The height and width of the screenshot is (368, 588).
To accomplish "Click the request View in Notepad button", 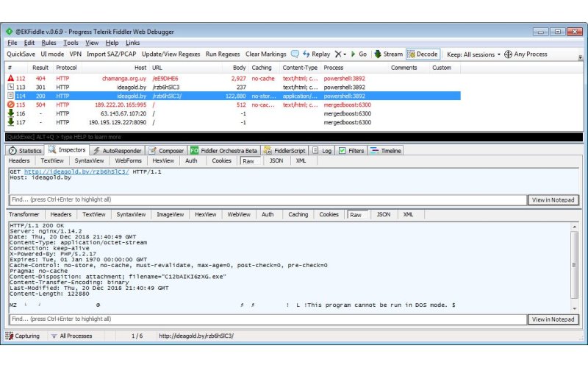I will 553,199.
